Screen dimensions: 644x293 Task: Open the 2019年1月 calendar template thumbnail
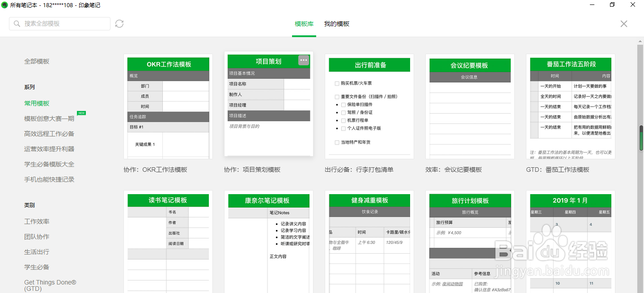(571, 242)
